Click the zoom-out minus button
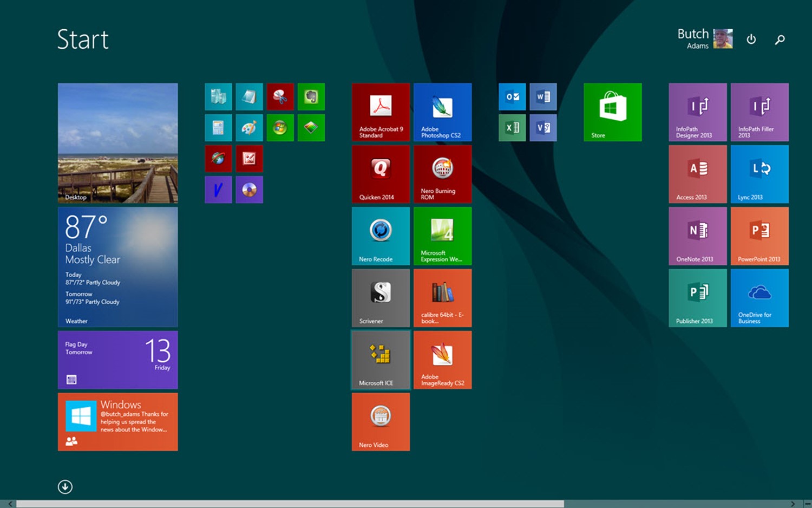Screen dimensions: 812x508 (807, 504)
